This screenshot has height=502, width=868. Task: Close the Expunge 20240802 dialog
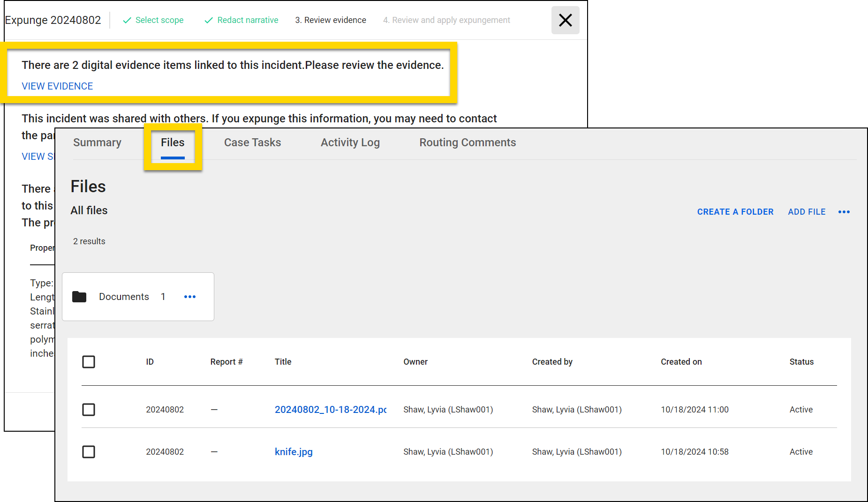click(565, 20)
